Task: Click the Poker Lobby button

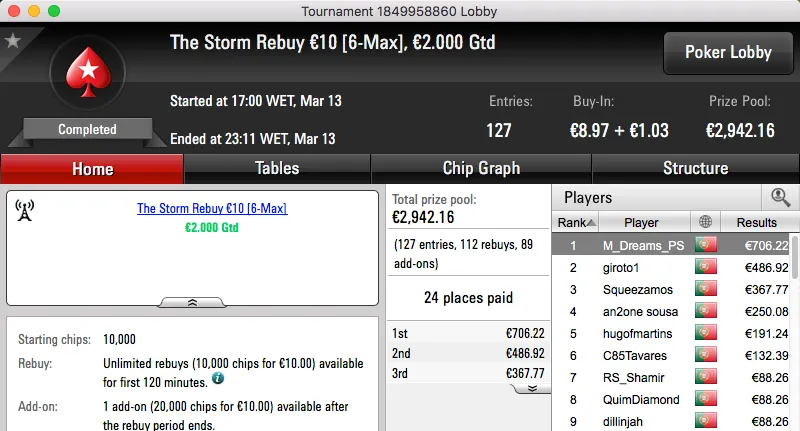Action: 727,52
